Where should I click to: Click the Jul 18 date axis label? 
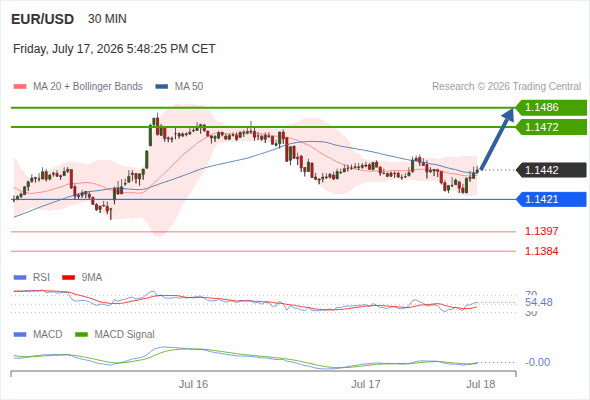pyautogui.click(x=481, y=384)
